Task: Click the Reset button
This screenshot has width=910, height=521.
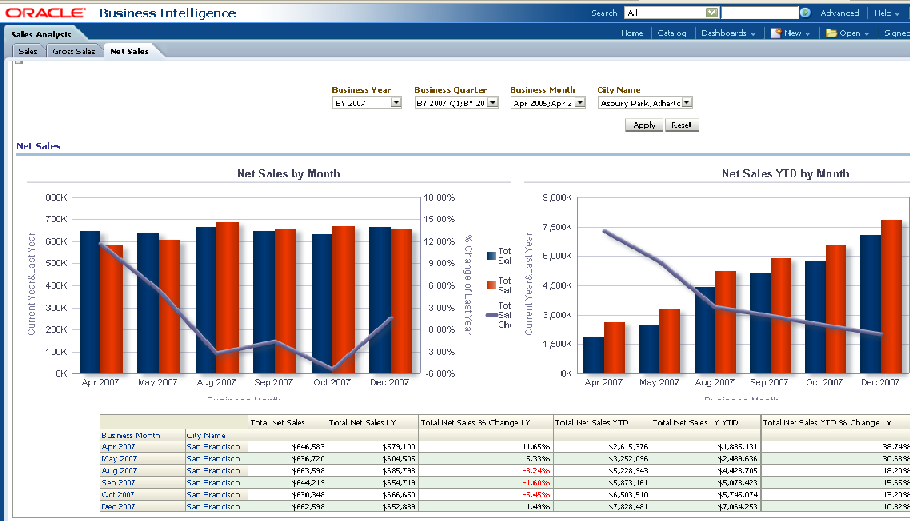Action: click(681, 125)
